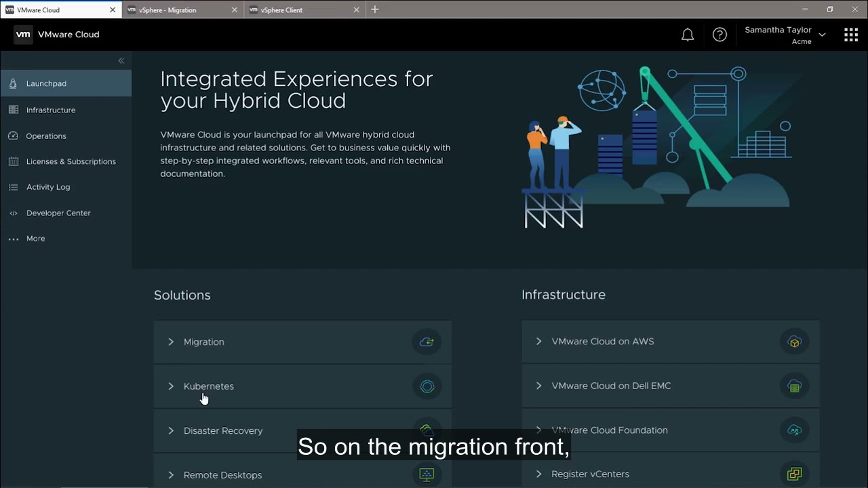
Task: Click the Solutions section heading
Action: pos(182,295)
